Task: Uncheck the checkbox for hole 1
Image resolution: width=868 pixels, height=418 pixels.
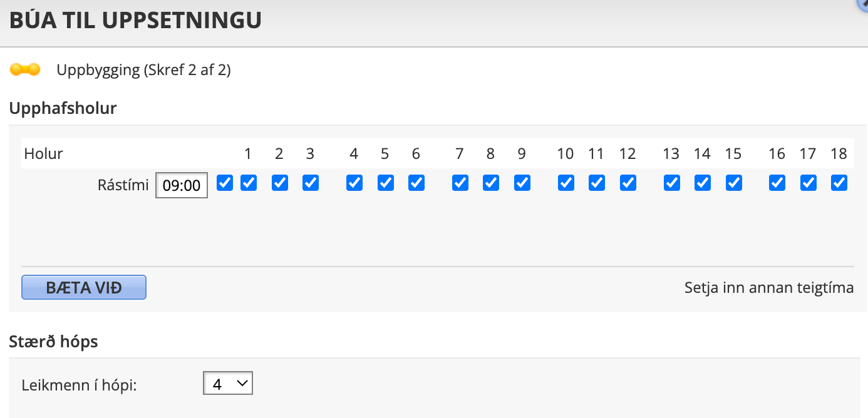Action: (x=249, y=183)
